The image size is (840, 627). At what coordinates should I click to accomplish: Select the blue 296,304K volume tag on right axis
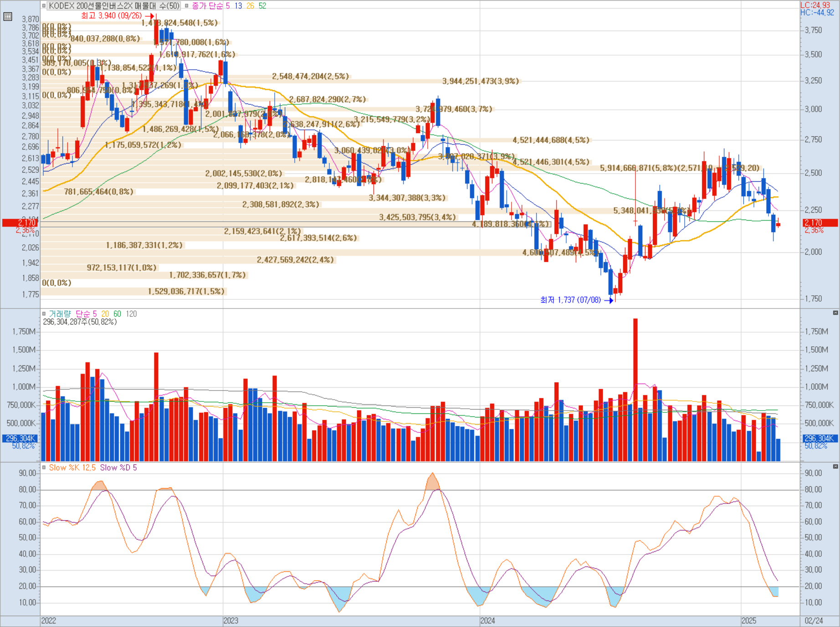[820, 438]
